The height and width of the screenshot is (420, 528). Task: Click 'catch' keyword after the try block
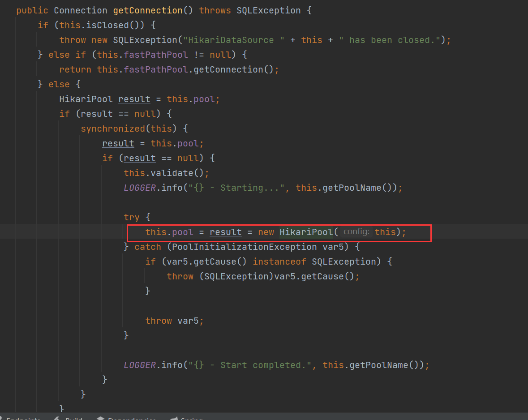[148, 247]
